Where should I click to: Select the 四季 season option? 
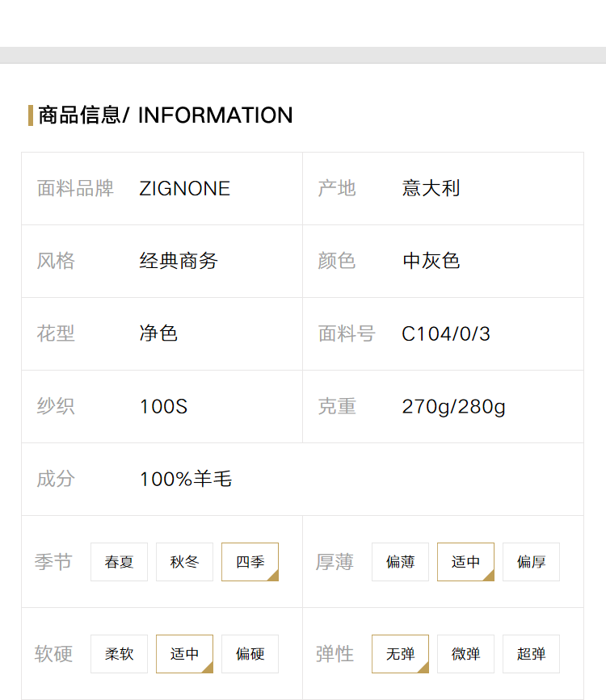(x=250, y=562)
